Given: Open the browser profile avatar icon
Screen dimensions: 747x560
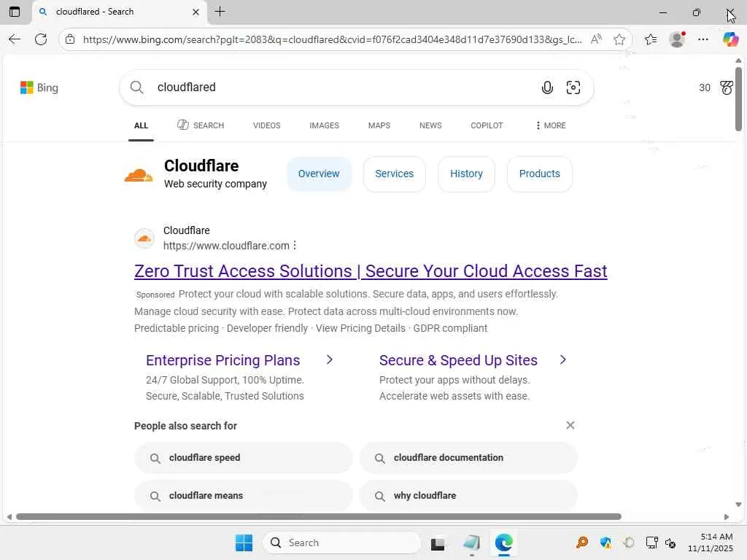Looking at the screenshot, I should pos(677,39).
